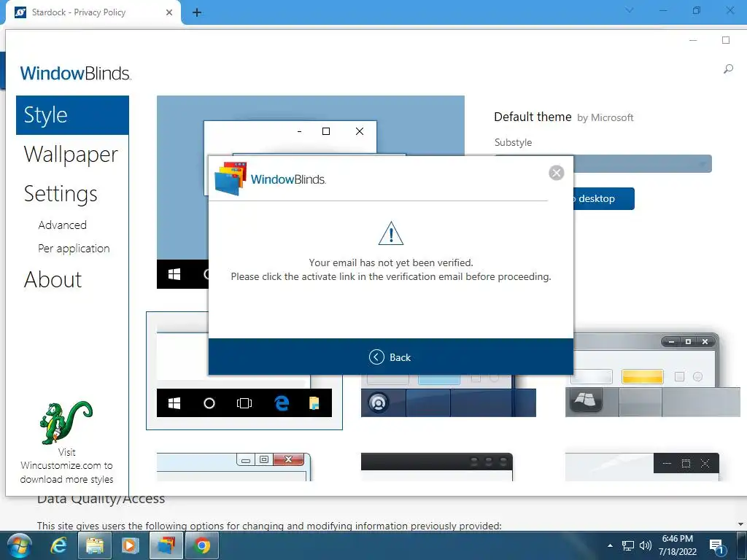Select Advanced under Settings
747x560 pixels.
(x=63, y=225)
